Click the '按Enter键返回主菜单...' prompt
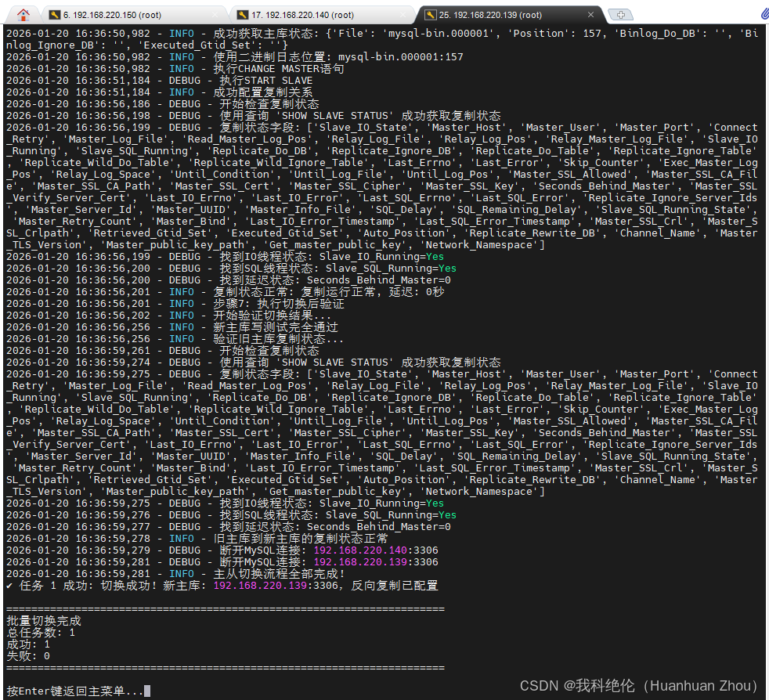The width and height of the screenshot is (769, 700). point(74,691)
